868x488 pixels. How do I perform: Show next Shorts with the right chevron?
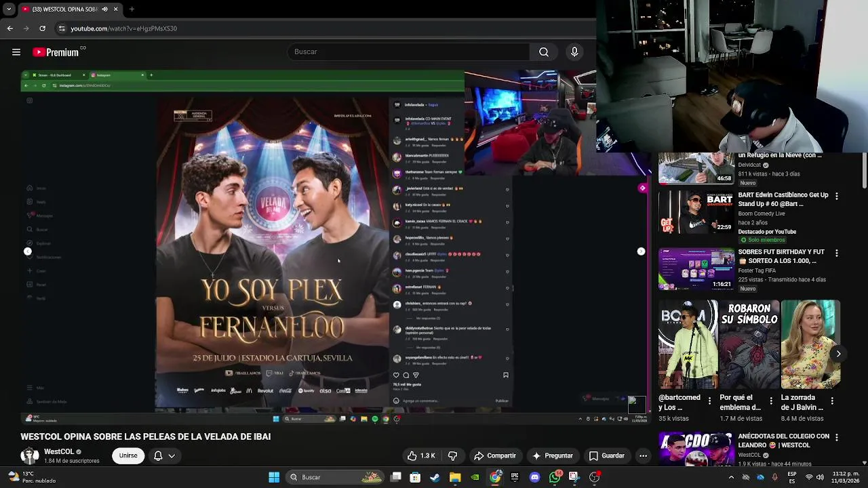[x=838, y=354]
